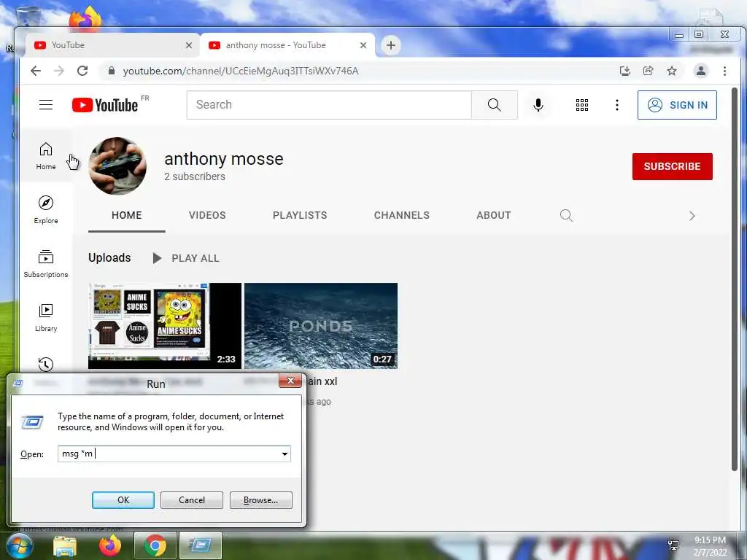
Task: Select the HOME channel tab
Action: pyautogui.click(x=127, y=215)
